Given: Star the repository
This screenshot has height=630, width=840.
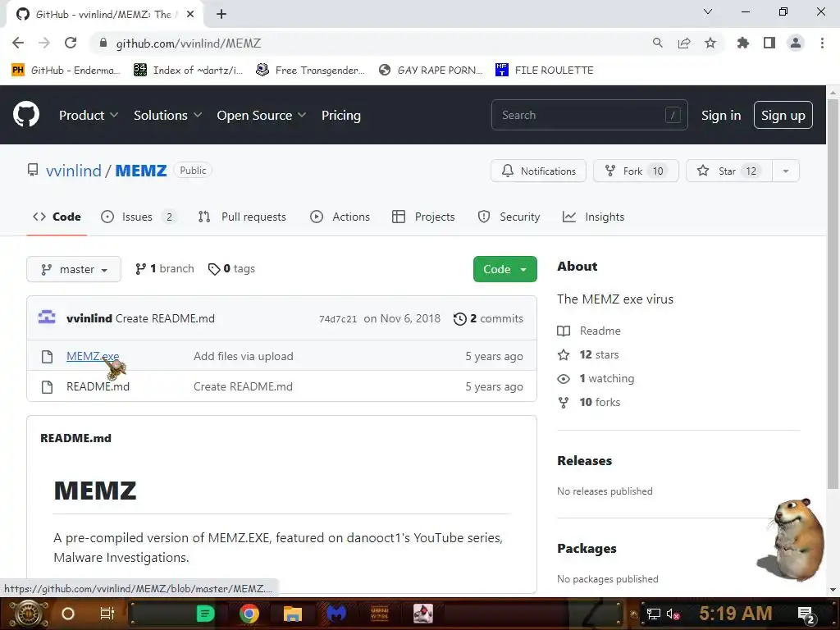Looking at the screenshot, I should (x=729, y=171).
